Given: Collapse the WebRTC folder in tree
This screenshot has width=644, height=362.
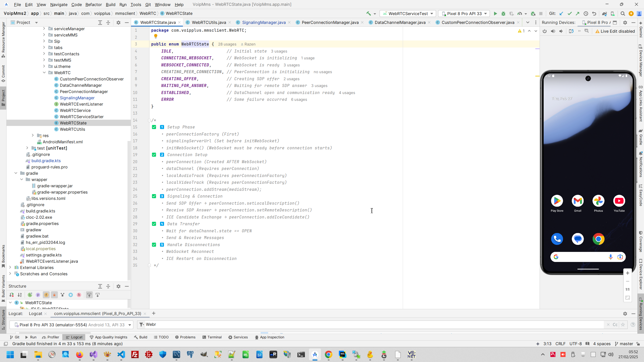Looking at the screenshot, I should tap(44, 73).
